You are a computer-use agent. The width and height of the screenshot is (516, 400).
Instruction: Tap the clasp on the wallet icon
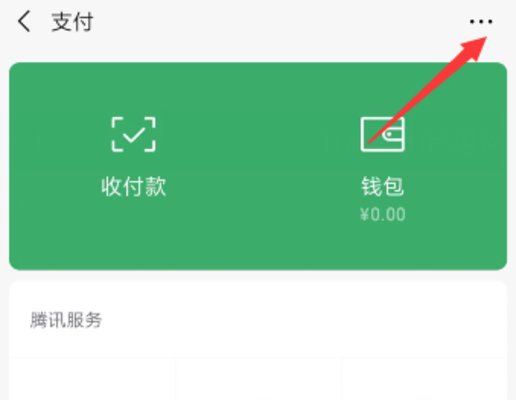393,135
